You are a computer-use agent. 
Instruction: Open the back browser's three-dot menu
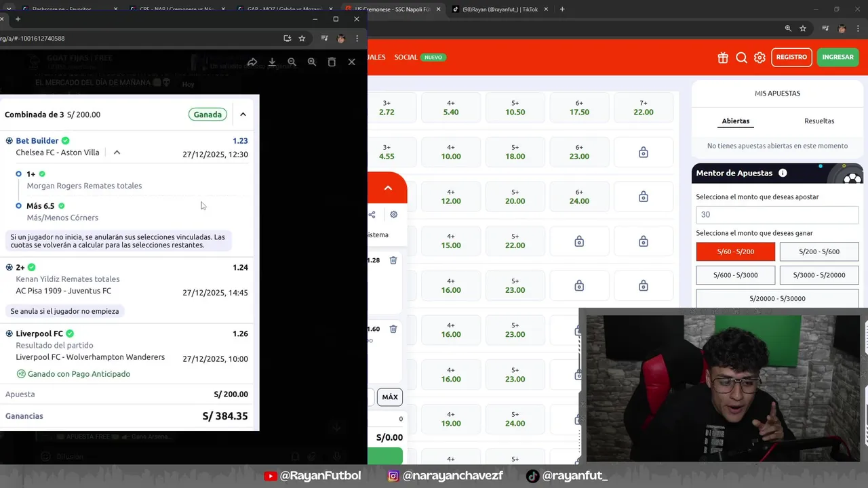[859, 28]
